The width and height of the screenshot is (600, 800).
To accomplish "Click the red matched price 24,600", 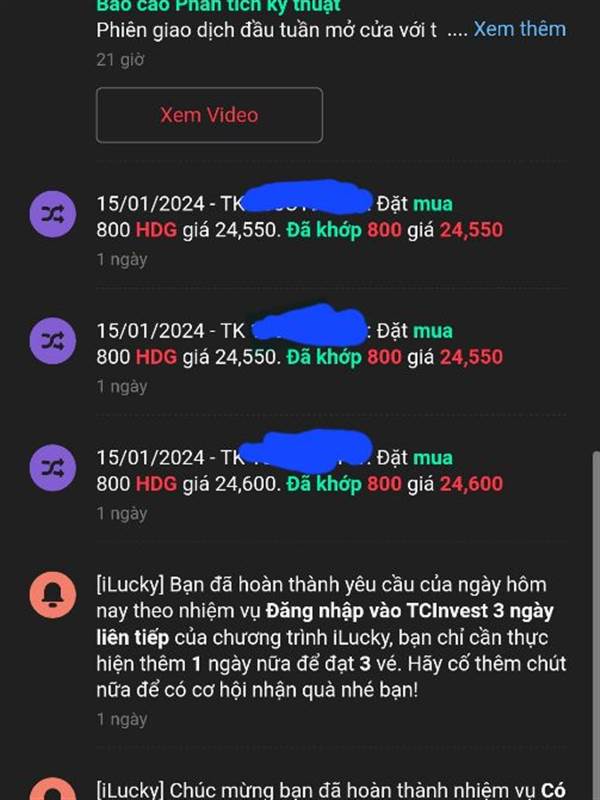I will [x=471, y=484].
